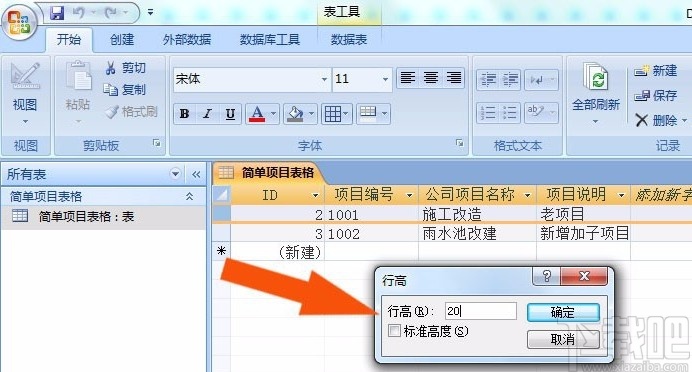This screenshot has height=372, width=692.
Task: Select the 简单项目表格 document tab
Action: (269, 173)
